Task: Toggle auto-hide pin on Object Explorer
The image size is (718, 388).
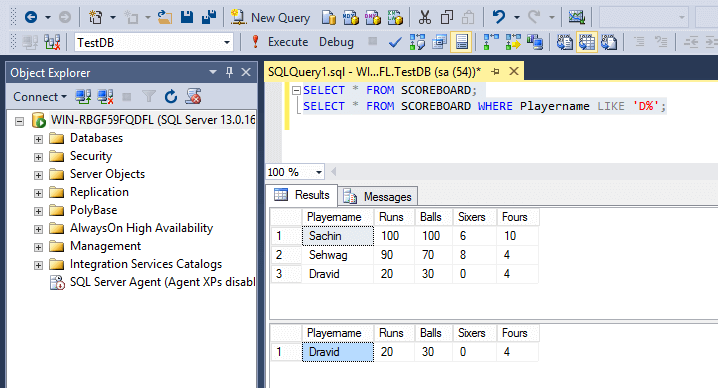Action: pos(229,72)
